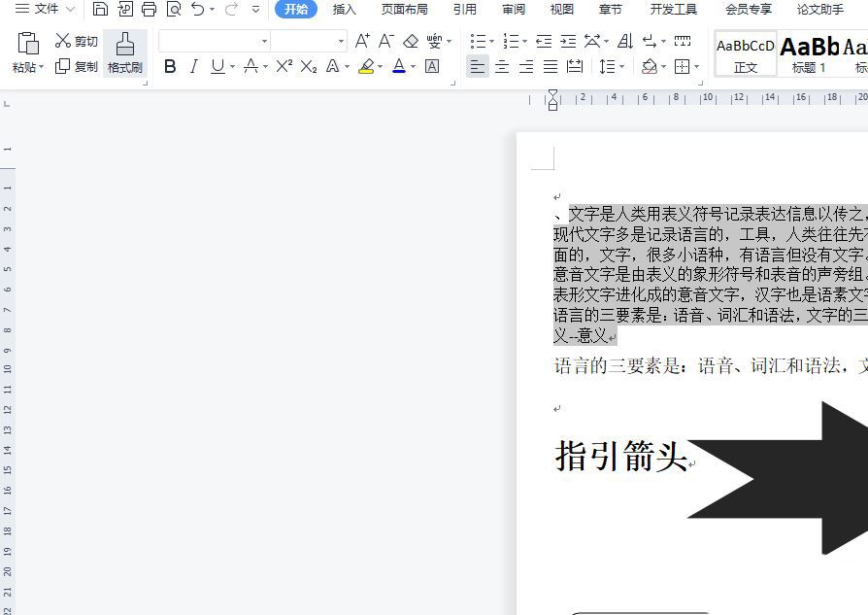Toggle superscript formatting
This screenshot has height=615, width=868.
click(x=284, y=66)
